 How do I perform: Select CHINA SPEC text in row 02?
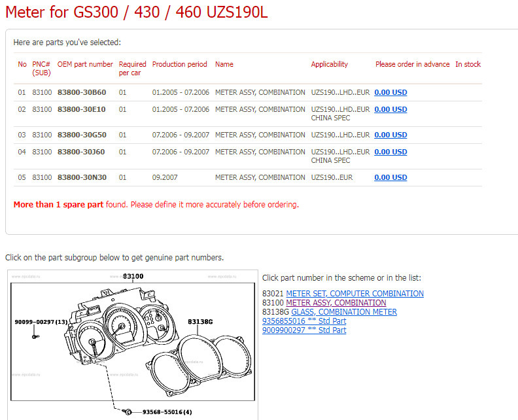(330, 118)
